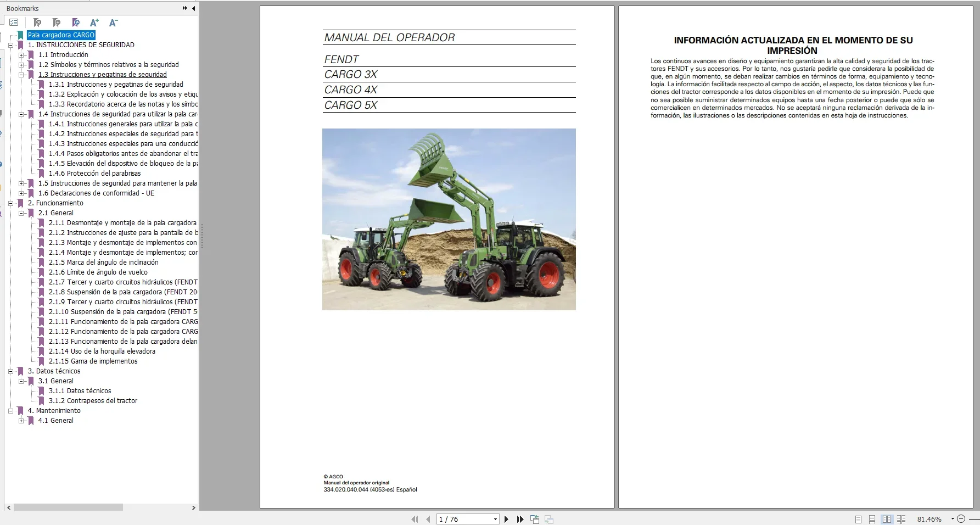The width and height of the screenshot is (980, 525).
Task: Click previous view arrow near bottom right
Action: click(533, 519)
